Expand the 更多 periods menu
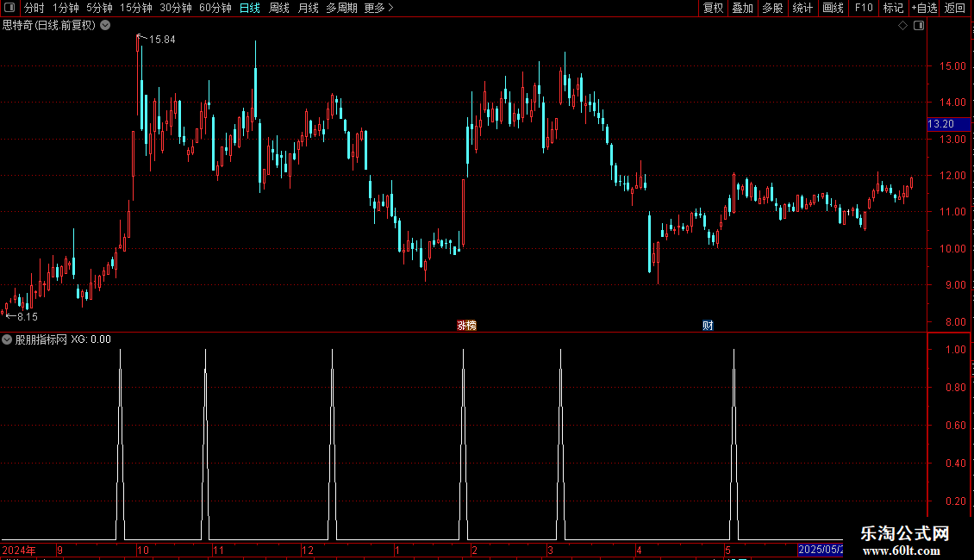 [378, 8]
